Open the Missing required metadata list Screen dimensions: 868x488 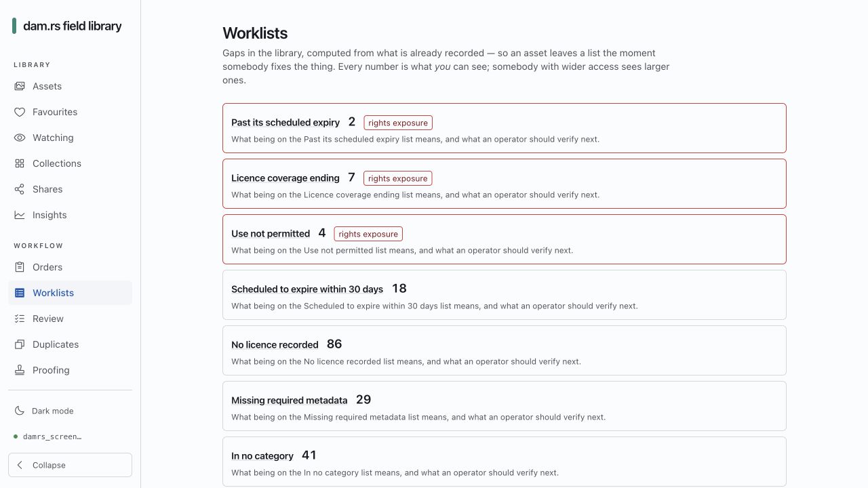[x=505, y=406]
